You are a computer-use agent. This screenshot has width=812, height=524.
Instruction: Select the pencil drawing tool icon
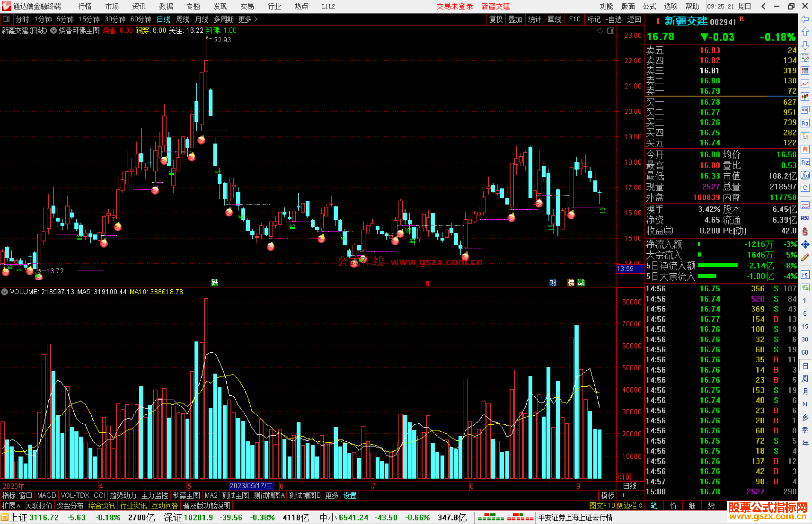pyautogui.click(x=805, y=257)
